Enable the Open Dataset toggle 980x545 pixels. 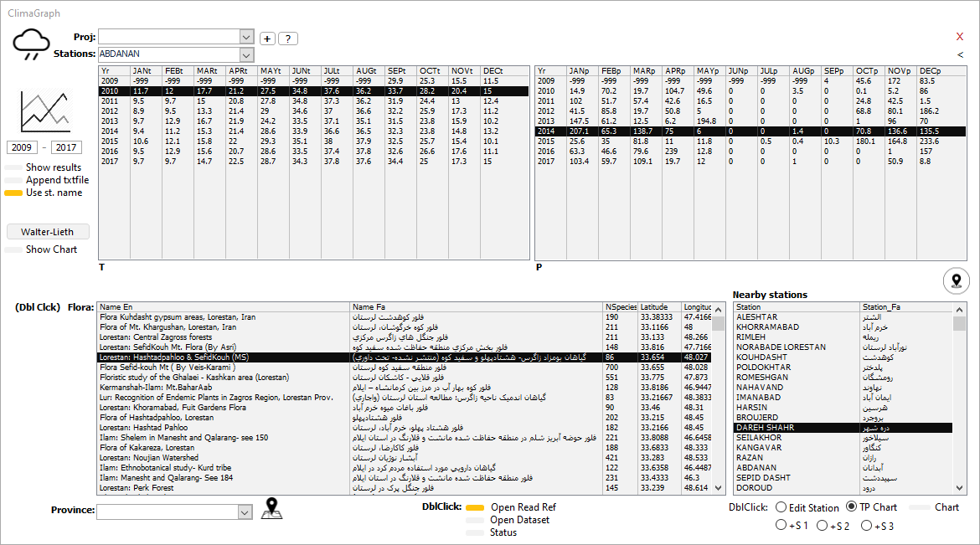(475, 520)
